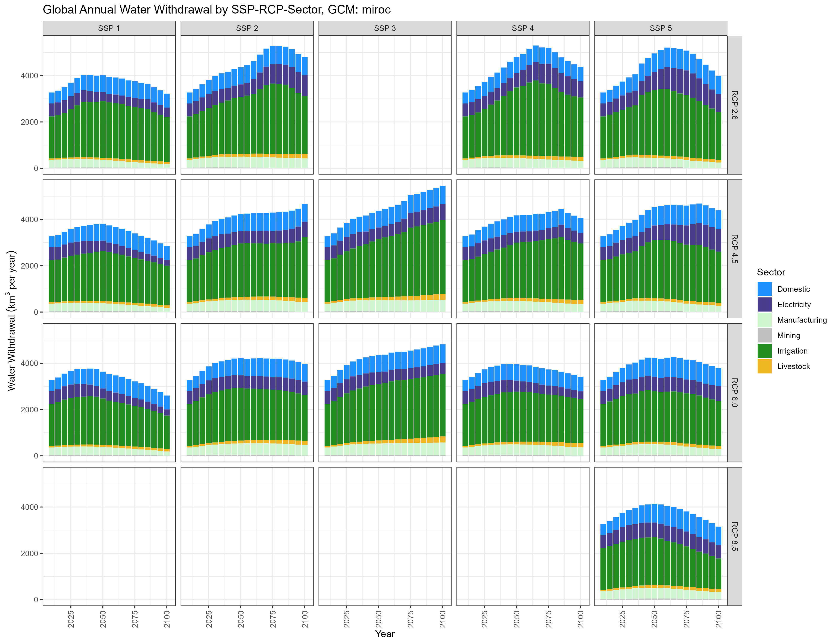The height and width of the screenshot is (644, 837).
Task: Click the last bar in the SSP 2 RCP 2.6 panel
Action: pos(305,113)
